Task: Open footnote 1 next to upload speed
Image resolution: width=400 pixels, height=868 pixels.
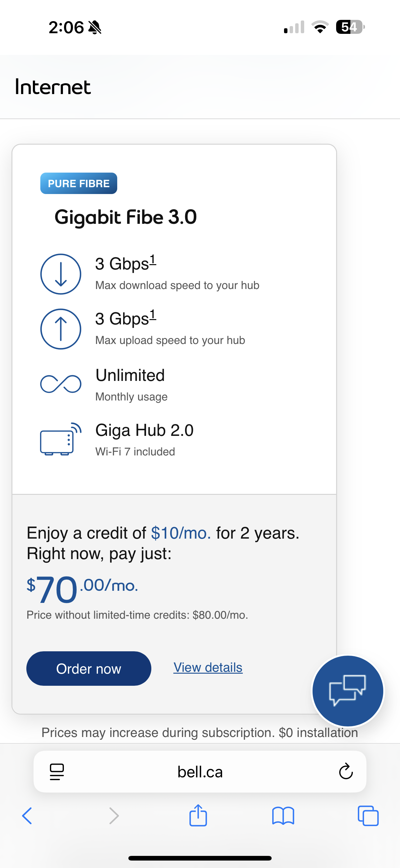Action: click(153, 315)
